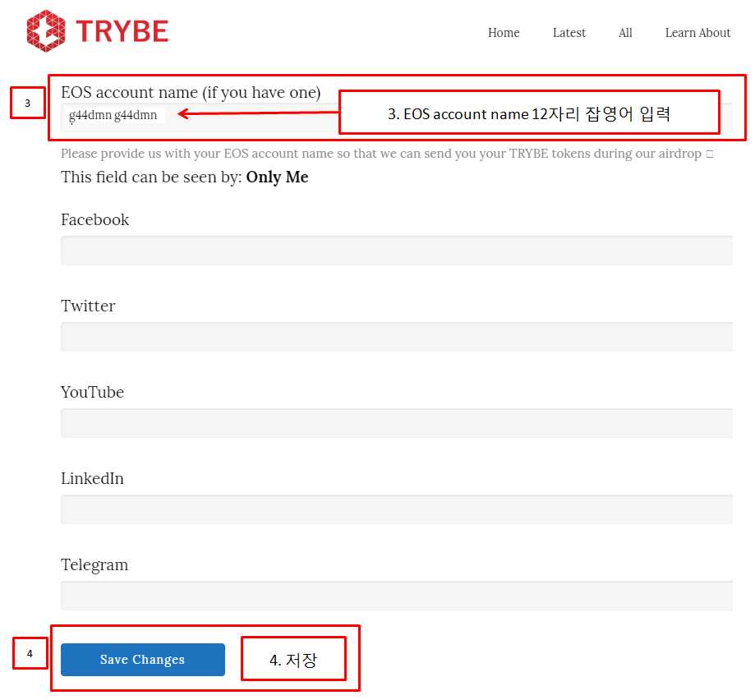755x700 pixels.
Task: Click the Twitter input field
Action: [x=397, y=337]
